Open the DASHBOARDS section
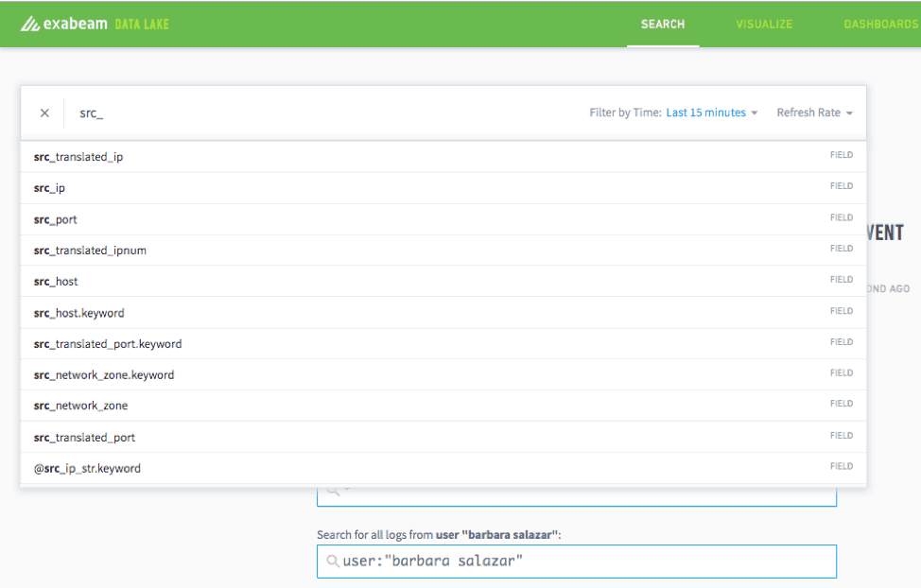This screenshot has height=588, width=921. pyautogui.click(x=880, y=24)
